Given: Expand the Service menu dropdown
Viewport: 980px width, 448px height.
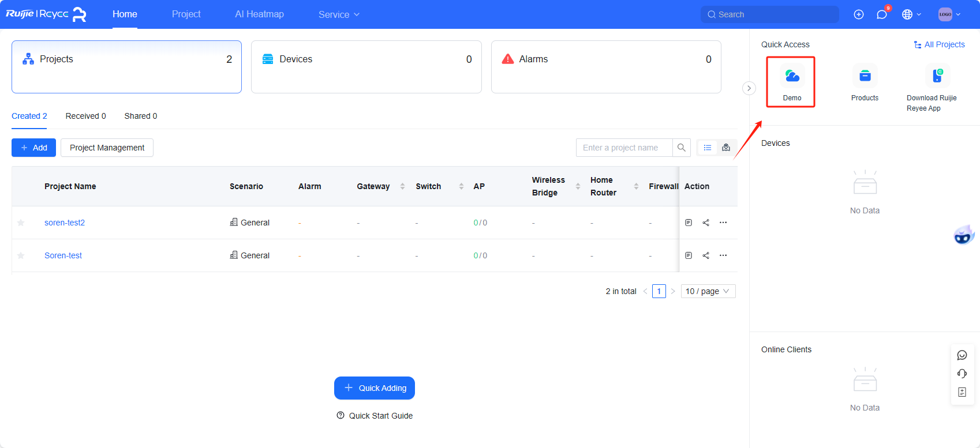Looking at the screenshot, I should (339, 14).
